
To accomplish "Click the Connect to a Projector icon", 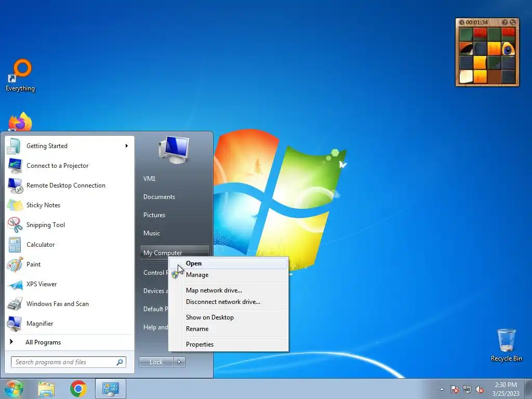I will coord(15,166).
